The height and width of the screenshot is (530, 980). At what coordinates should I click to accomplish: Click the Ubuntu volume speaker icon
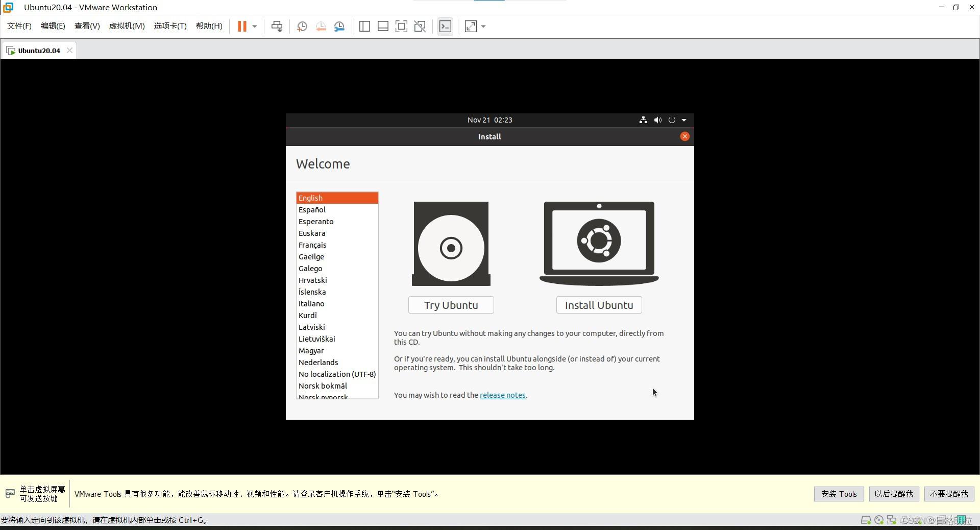pos(658,120)
